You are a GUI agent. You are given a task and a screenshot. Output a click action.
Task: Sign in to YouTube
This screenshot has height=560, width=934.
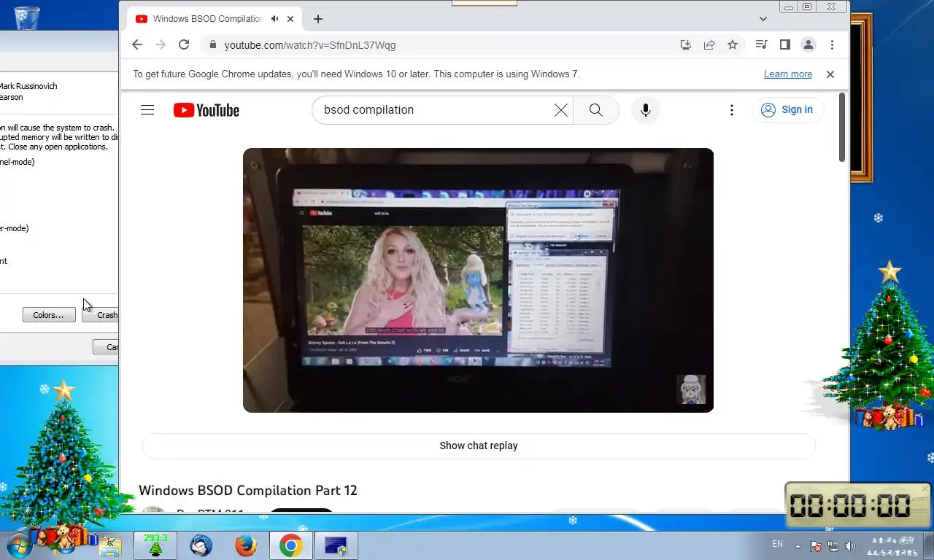pyautogui.click(x=787, y=110)
